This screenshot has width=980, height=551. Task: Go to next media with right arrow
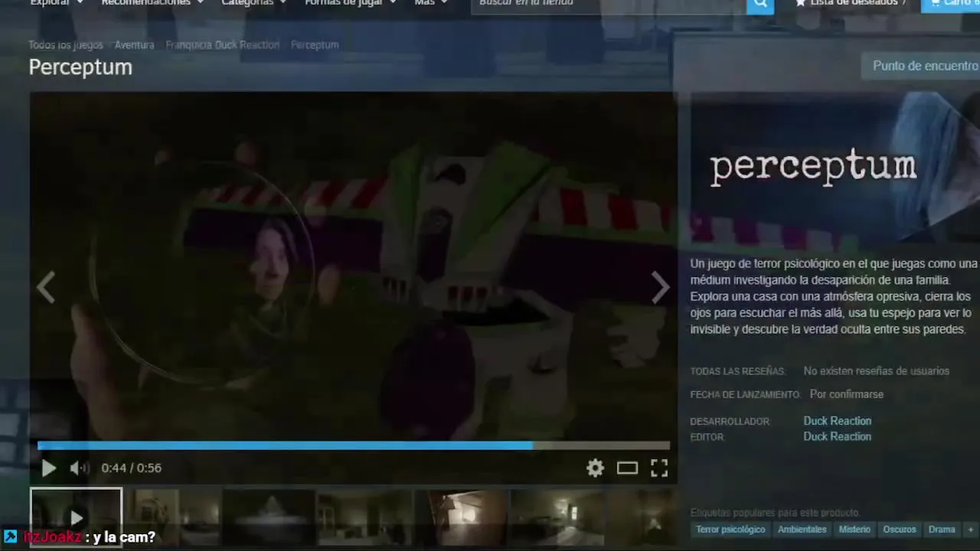pos(660,288)
